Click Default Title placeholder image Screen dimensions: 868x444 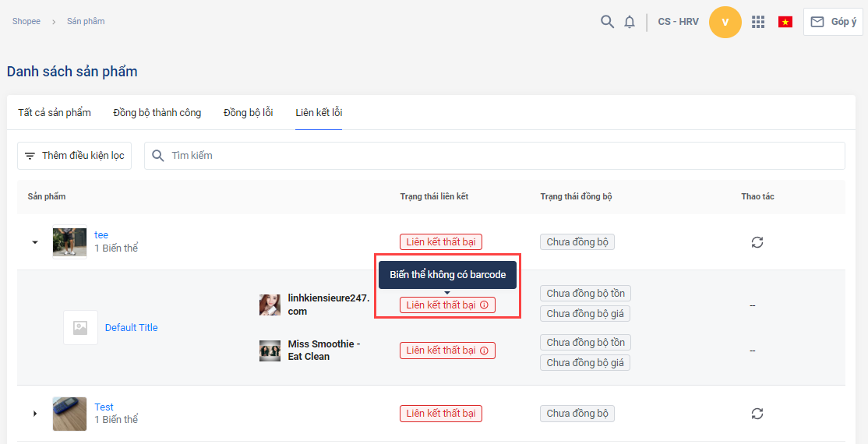(x=80, y=328)
